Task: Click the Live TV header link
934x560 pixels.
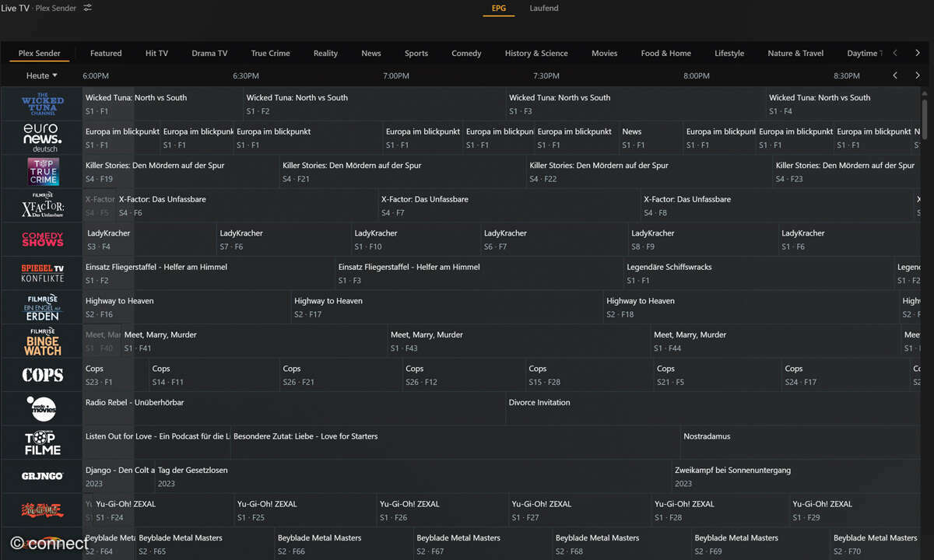Action: (x=15, y=8)
